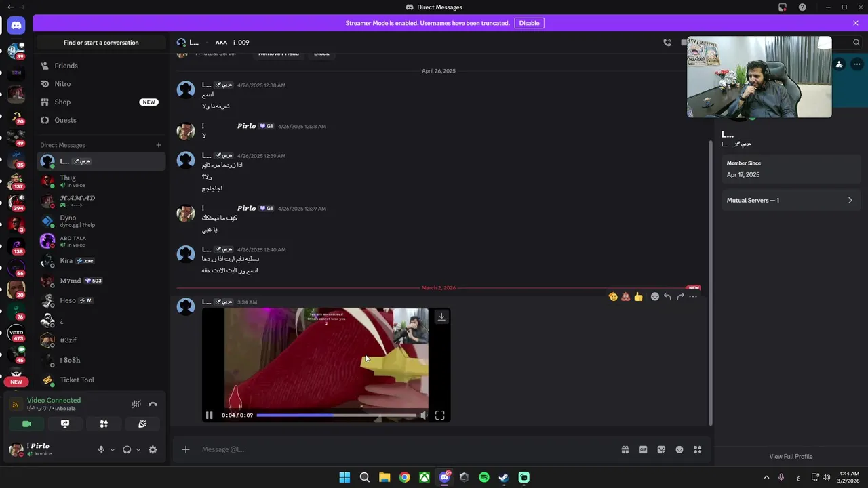Viewport: 868px width, 488px height.
Task: Create new DM plus icon
Action: (x=159, y=145)
